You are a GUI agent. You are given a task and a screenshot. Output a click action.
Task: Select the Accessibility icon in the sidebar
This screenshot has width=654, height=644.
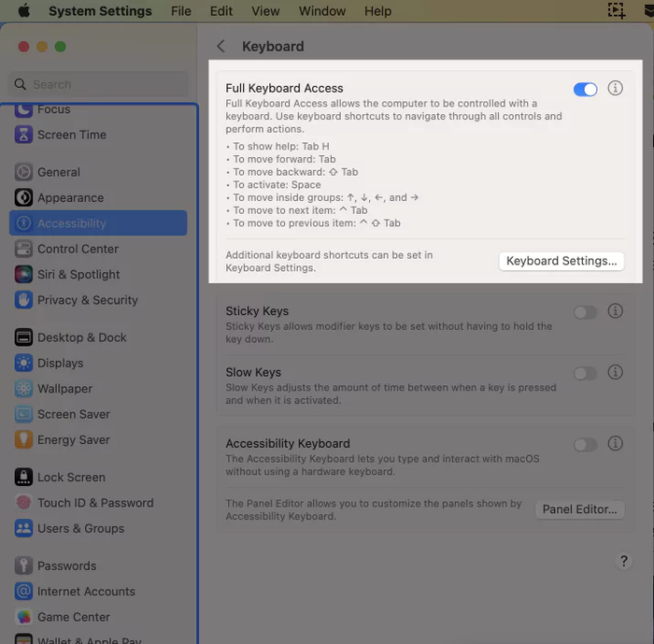[23, 223]
